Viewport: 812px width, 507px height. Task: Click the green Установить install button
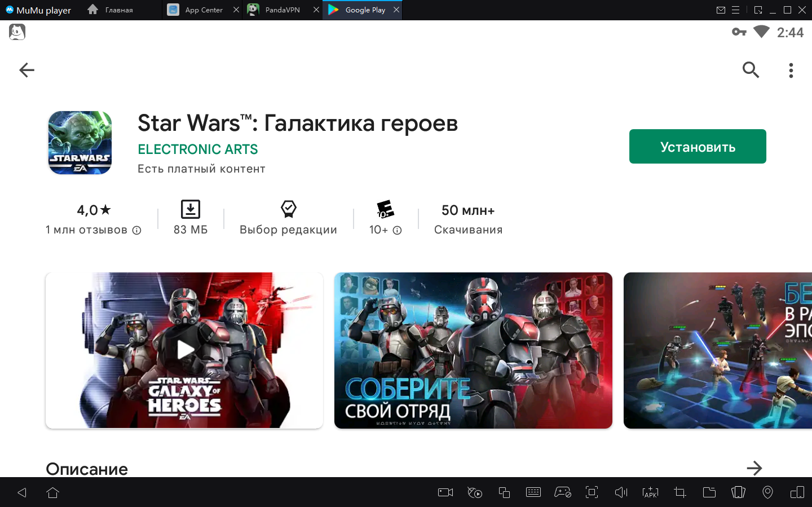pos(697,147)
